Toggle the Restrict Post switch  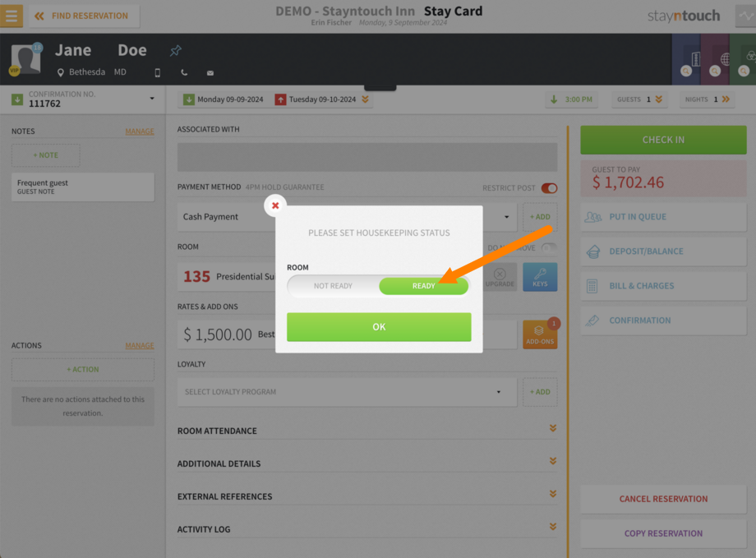(x=549, y=188)
